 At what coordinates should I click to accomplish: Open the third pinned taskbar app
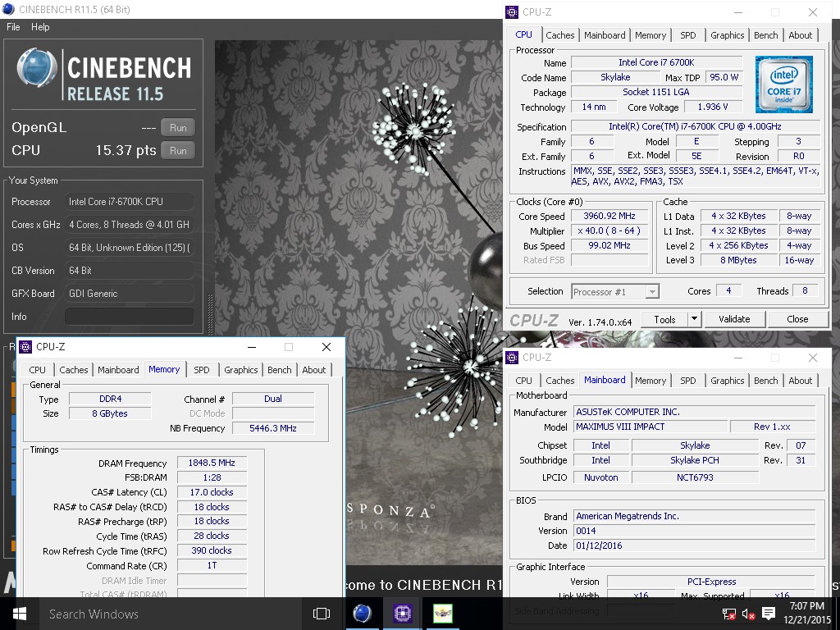click(443, 614)
